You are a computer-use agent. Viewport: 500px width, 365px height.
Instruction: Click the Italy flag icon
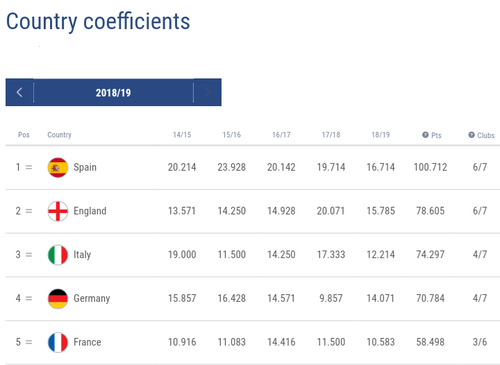click(x=58, y=255)
